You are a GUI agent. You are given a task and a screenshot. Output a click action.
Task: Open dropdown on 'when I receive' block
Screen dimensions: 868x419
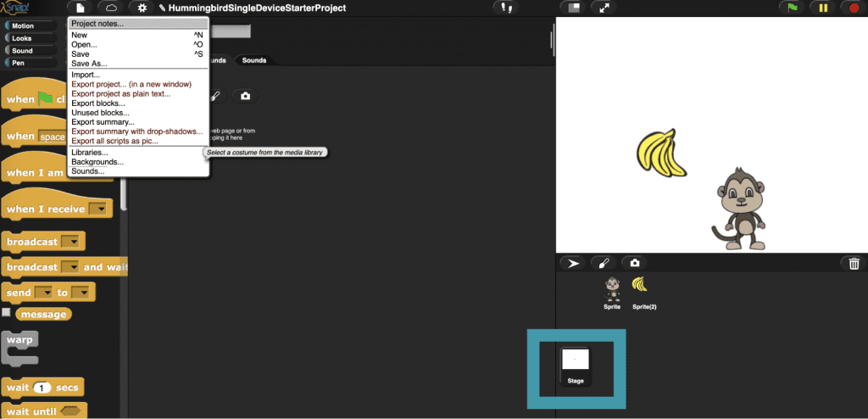pos(101,209)
